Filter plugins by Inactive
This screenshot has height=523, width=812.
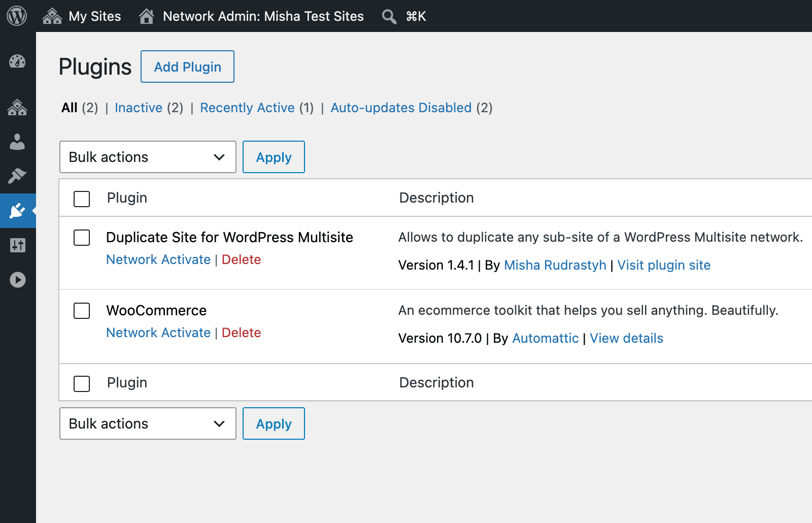click(x=139, y=108)
